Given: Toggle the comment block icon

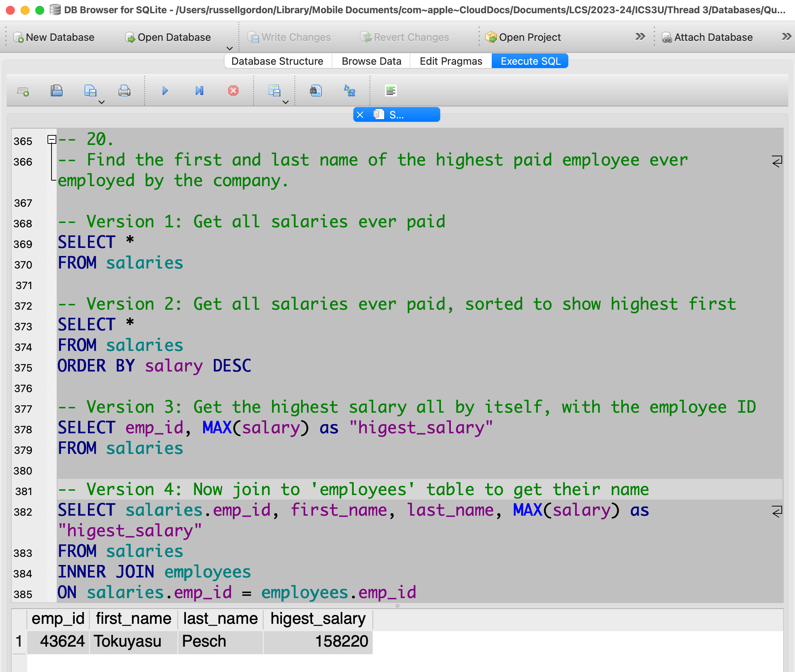Looking at the screenshot, I should [x=391, y=90].
